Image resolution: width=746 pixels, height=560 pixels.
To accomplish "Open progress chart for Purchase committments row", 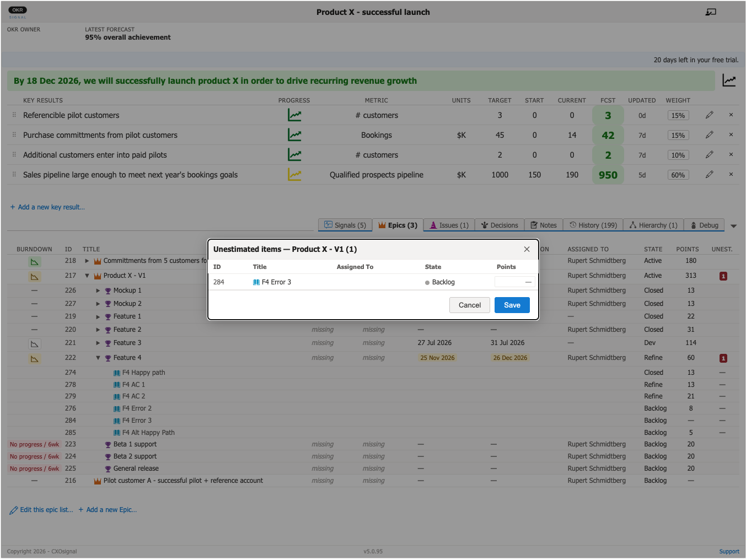I will click(x=294, y=135).
